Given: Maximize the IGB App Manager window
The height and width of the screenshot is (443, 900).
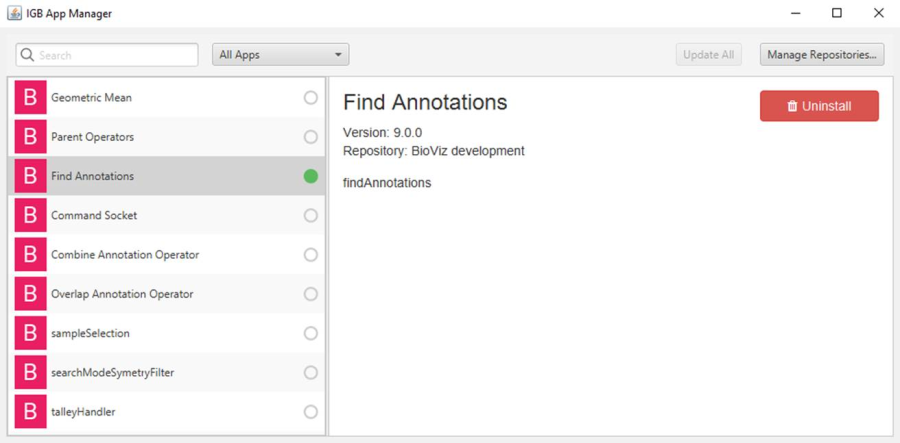Looking at the screenshot, I should tap(837, 13).
